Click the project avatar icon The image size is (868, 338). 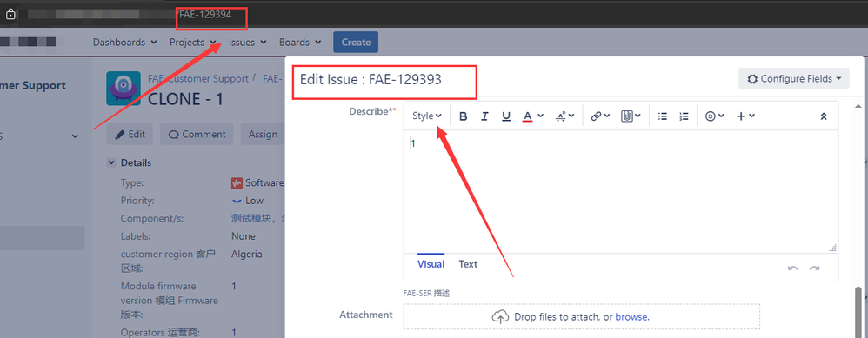point(124,89)
